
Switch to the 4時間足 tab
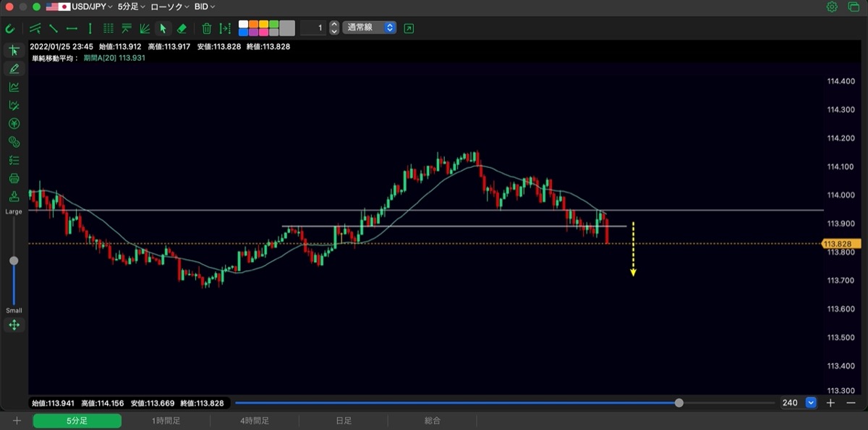pos(255,420)
